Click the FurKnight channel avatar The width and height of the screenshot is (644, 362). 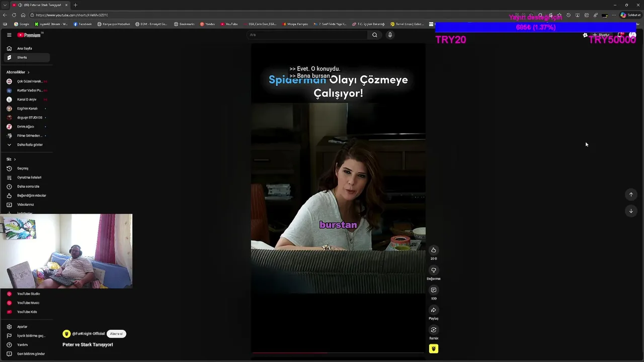click(66, 334)
